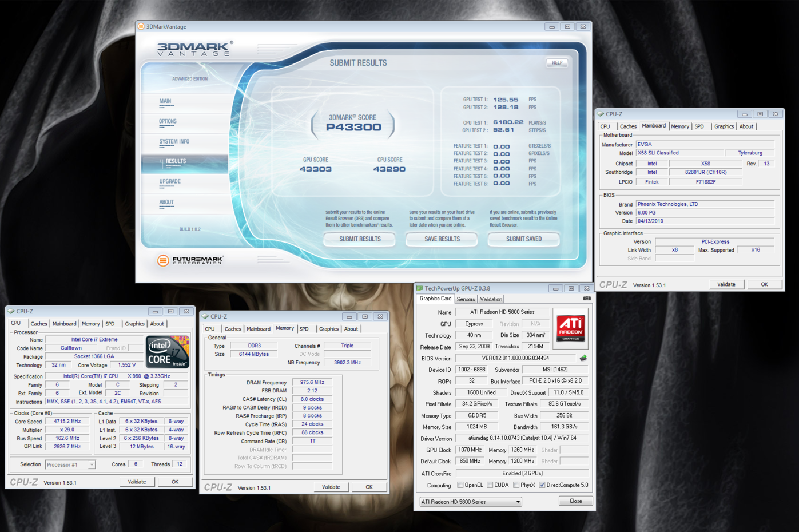Open the About tab in the CPU-Z Memory window

pyautogui.click(x=351, y=329)
